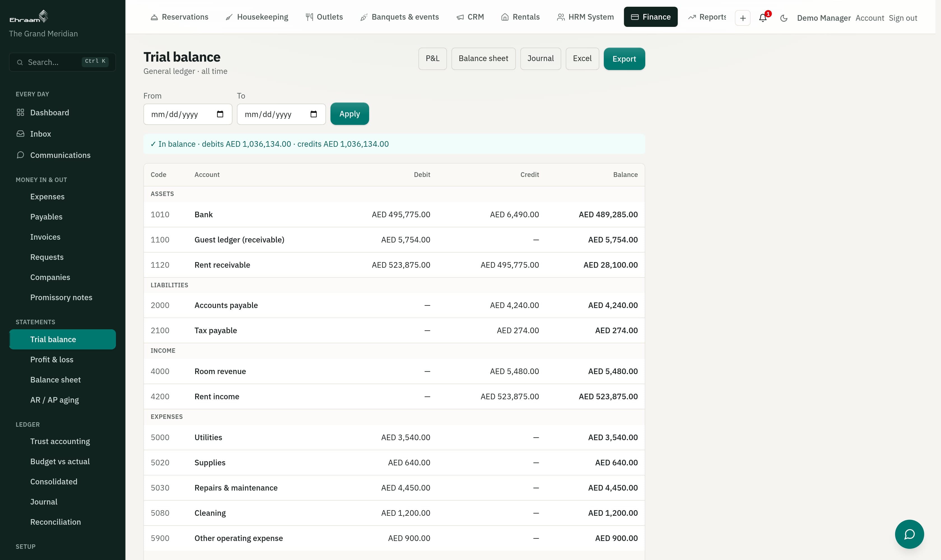Image resolution: width=941 pixels, height=560 pixels.
Task: Click search magnifier icon in sidebar
Action: tap(20, 62)
